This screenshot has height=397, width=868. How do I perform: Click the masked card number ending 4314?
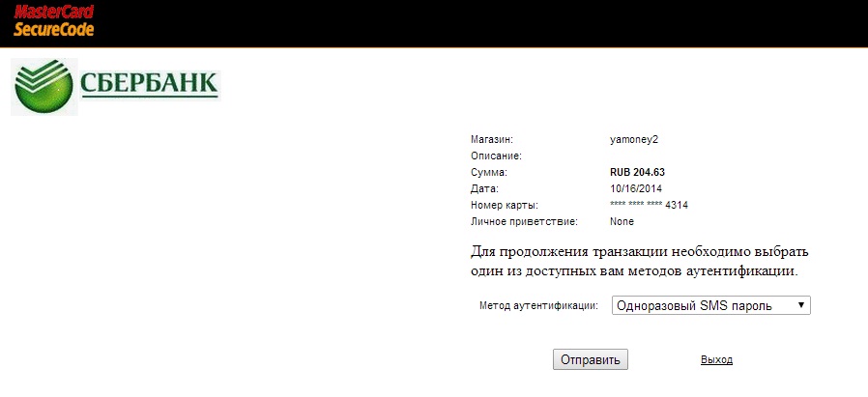click(x=649, y=205)
